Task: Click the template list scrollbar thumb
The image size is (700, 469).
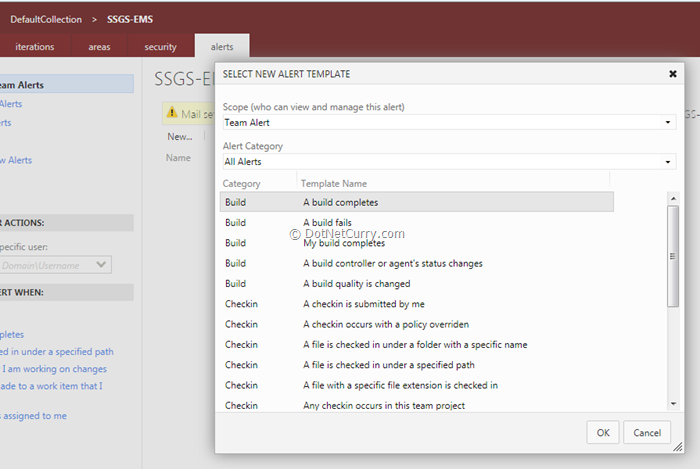Action: tap(673, 256)
